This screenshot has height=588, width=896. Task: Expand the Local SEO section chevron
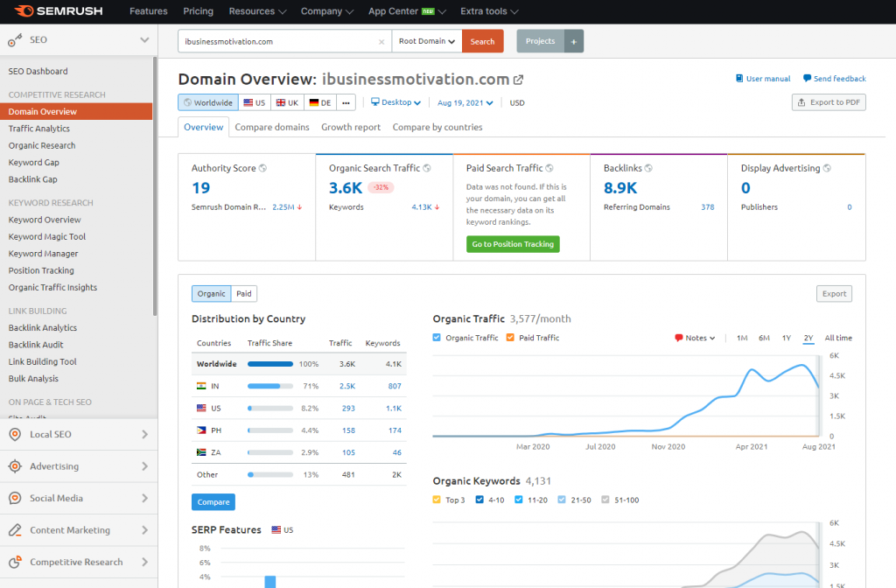pos(144,434)
